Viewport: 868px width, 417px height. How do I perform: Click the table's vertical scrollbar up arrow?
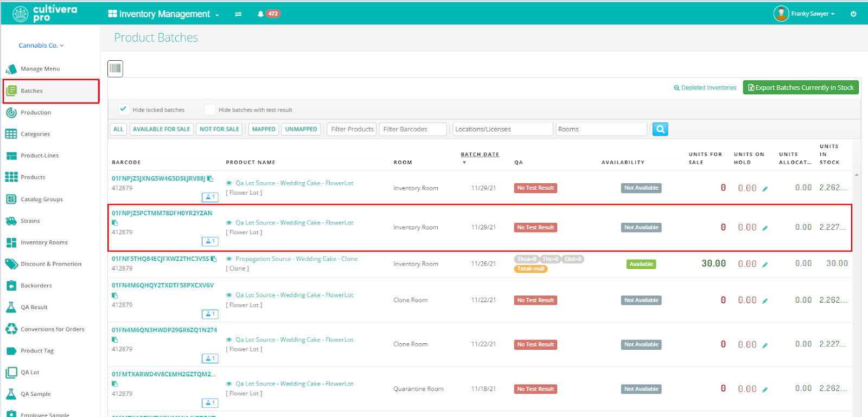[x=857, y=175]
